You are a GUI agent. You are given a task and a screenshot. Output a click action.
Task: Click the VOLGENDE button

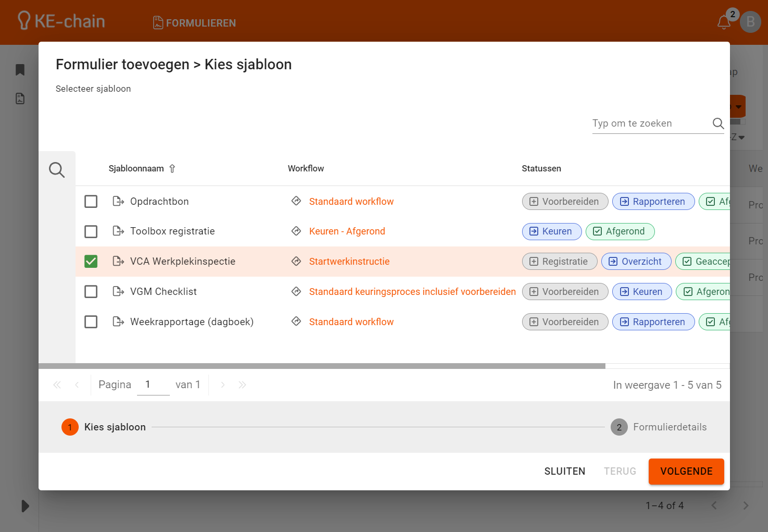tap(686, 472)
